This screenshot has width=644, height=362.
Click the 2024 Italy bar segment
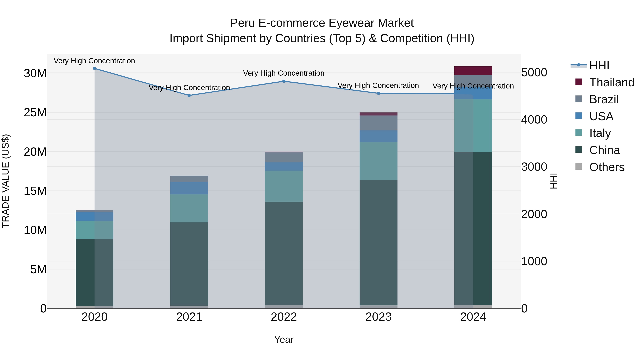pos(473,126)
